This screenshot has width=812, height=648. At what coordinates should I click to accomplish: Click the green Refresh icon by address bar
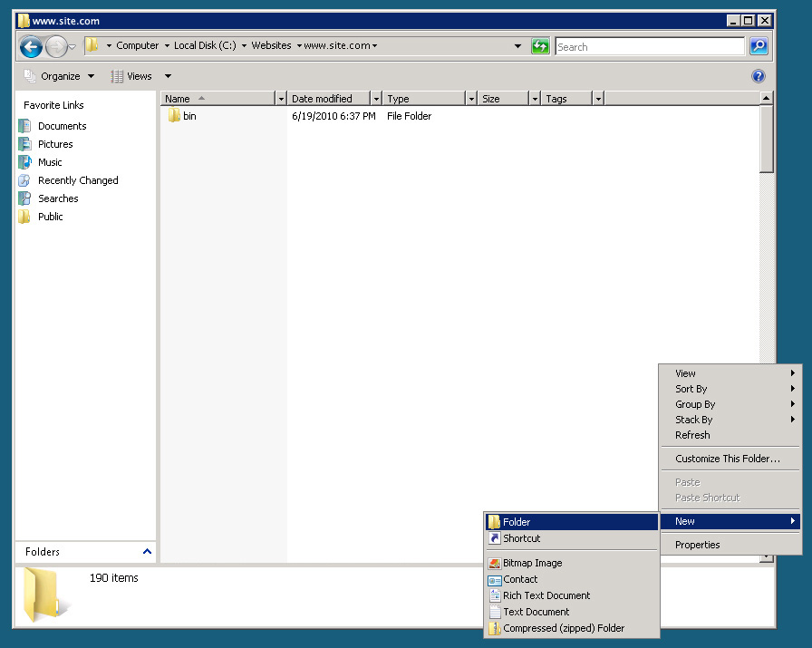point(540,46)
